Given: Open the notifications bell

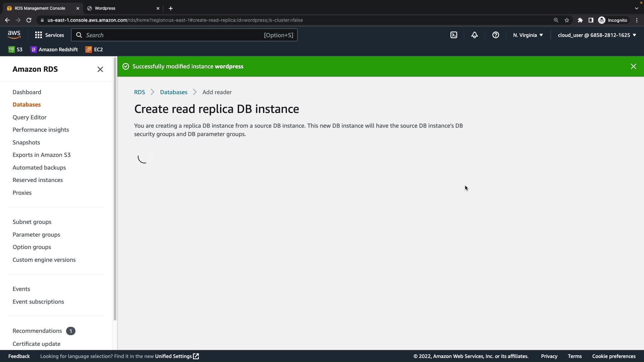Looking at the screenshot, I should tap(474, 35).
